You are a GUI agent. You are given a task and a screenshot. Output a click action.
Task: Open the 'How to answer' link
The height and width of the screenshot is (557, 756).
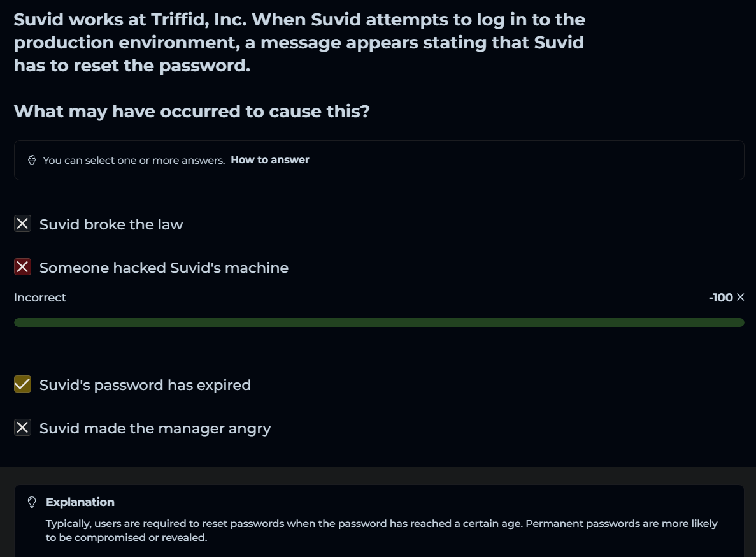click(269, 160)
